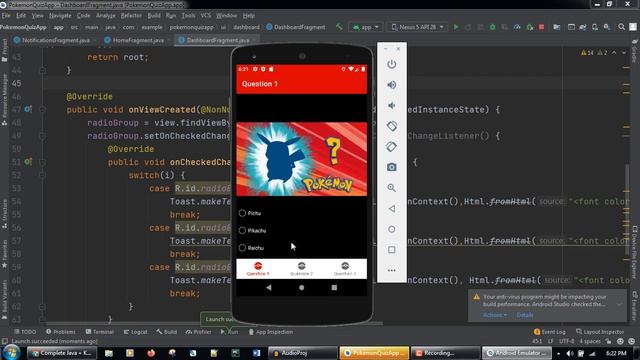The height and width of the screenshot is (360, 640).
Task: Open the Event Log panel
Action: click(550, 332)
